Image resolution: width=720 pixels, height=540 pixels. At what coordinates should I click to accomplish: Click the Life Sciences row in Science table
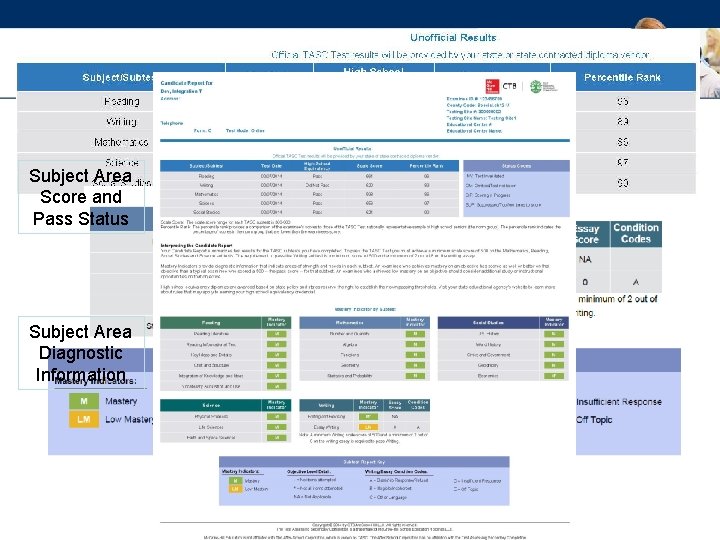point(225,427)
